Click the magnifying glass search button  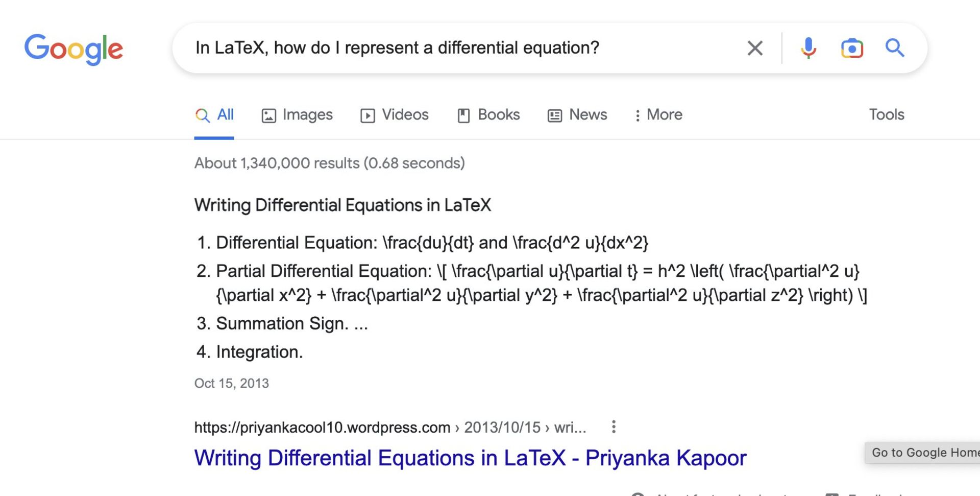coord(895,48)
